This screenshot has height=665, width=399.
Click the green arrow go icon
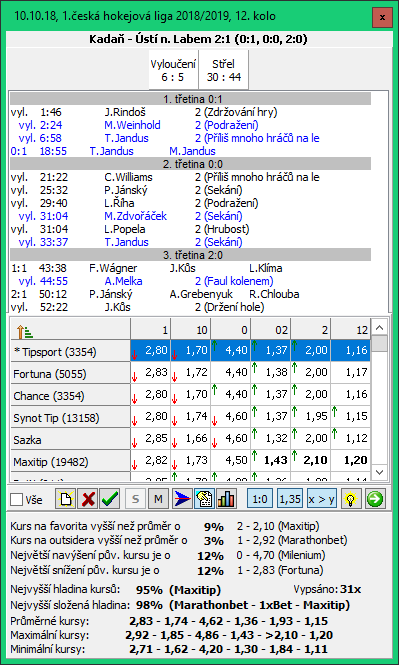click(x=375, y=500)
